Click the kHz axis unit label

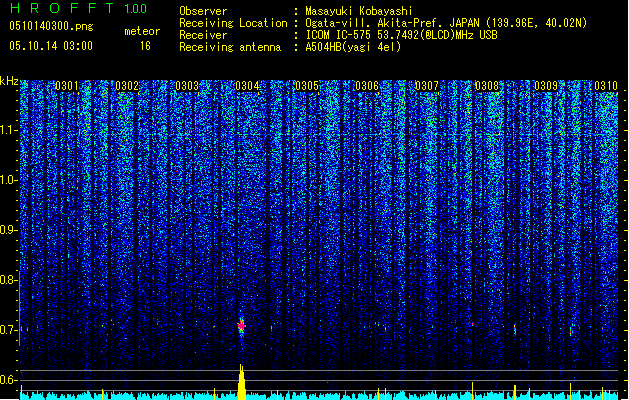[9, 81]
